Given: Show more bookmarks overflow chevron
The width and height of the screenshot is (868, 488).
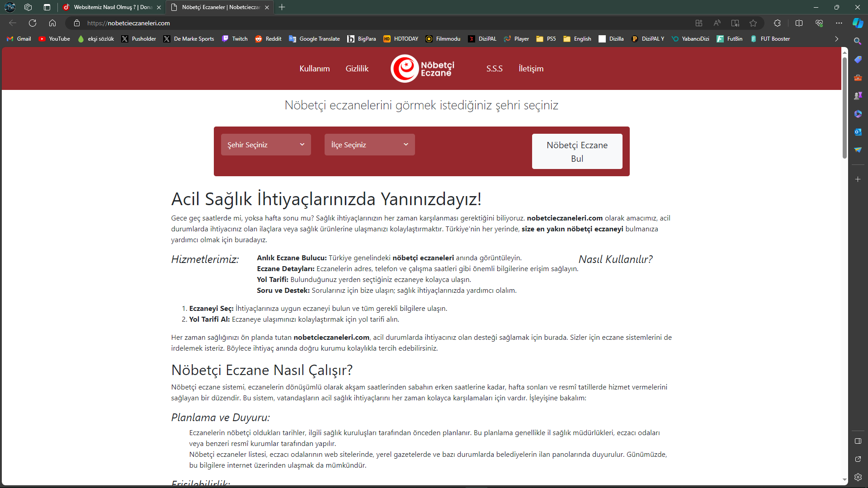Looking at the screenshot, I should pyautogui.click(x=836, y=39).
